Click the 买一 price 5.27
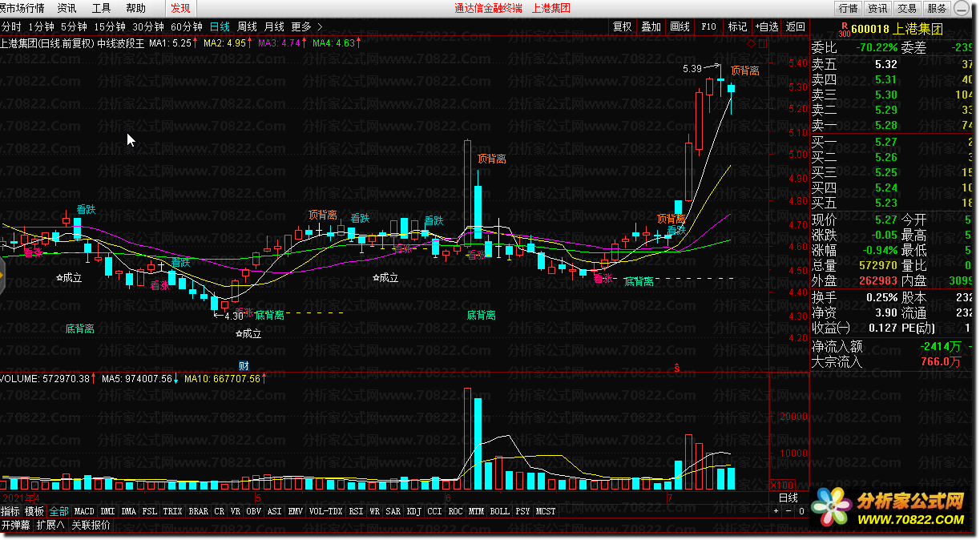Image resolution: width=980 pixels, height=540 pixels. click(x=887, y=142)
